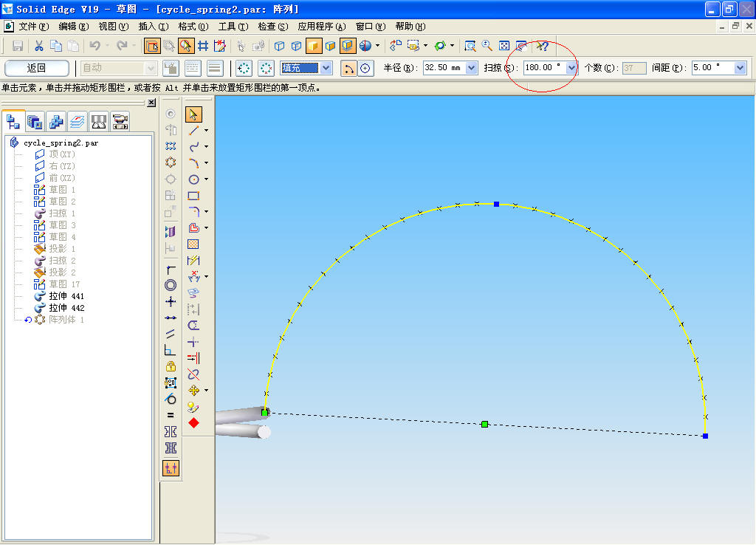This screenshot has height=545, width=756.
Task: Open the 工具(T) menu
Action: pos(233,27)
